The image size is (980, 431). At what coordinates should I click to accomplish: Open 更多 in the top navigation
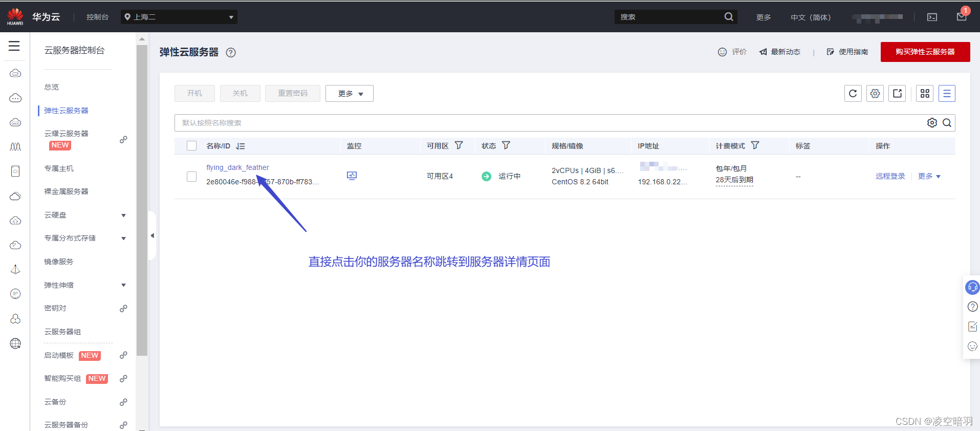(764, 17)
